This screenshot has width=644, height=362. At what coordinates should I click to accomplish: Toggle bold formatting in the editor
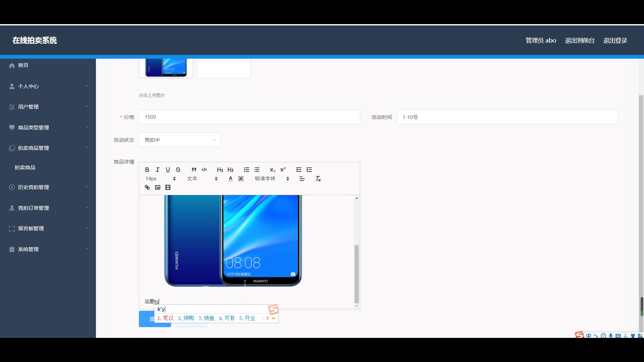147,170
